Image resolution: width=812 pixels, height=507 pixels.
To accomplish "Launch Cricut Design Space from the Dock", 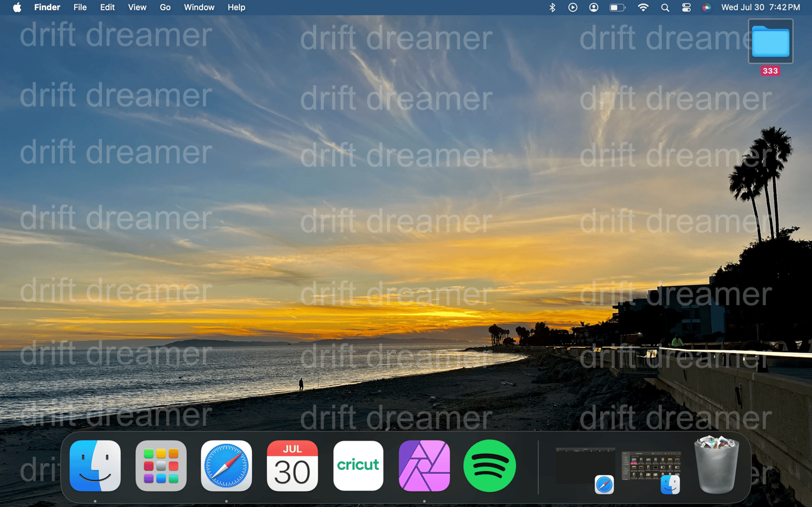I will 358,466.
